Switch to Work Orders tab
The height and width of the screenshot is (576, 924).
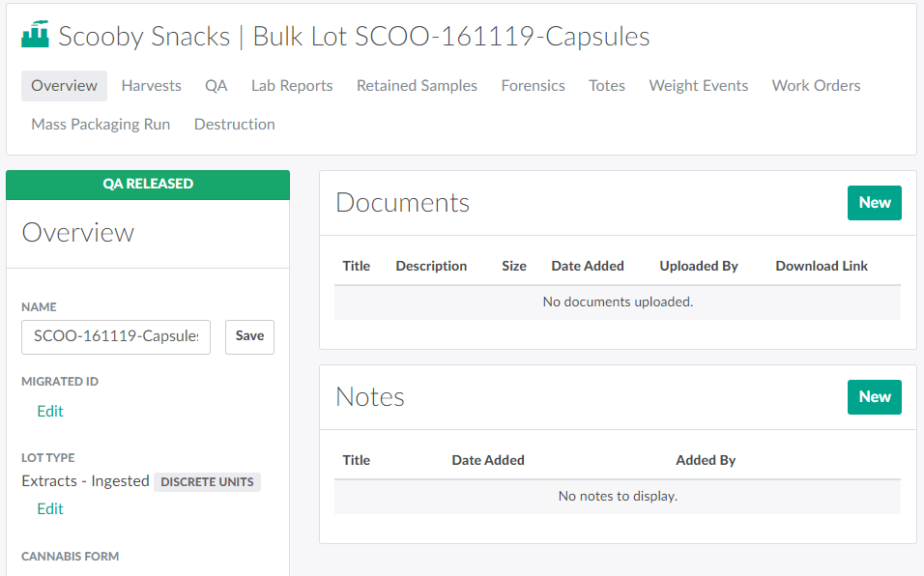(x=816, y=86)
